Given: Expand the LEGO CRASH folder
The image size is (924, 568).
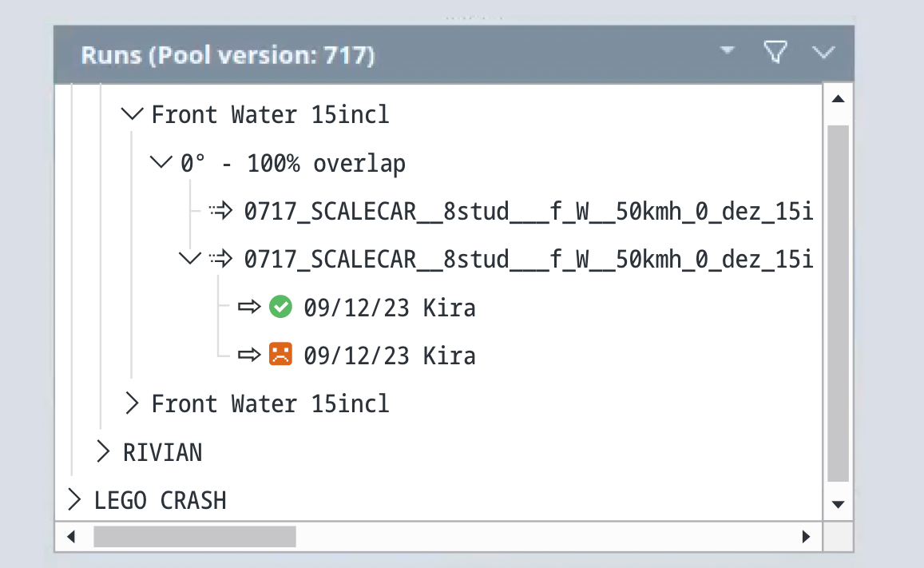Looking at the screenshot, I should tap(74, 499).
